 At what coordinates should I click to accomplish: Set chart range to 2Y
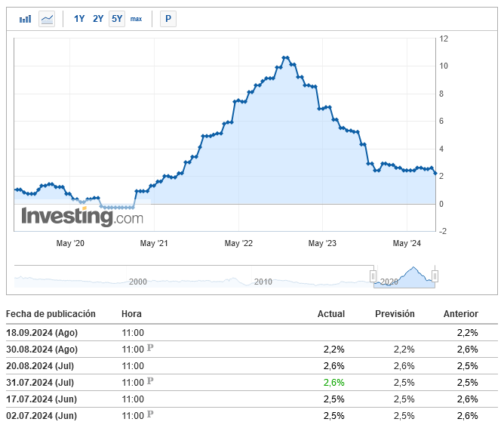coord(98,19)
